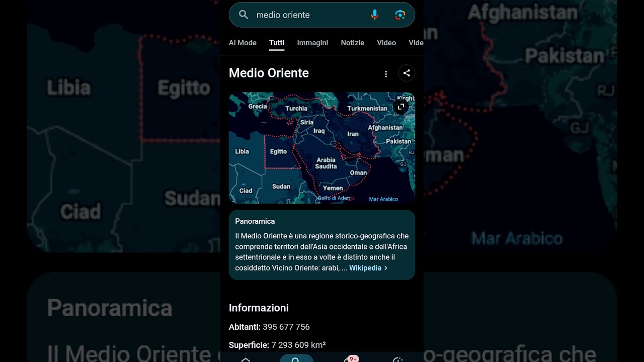644x362 pixels.
Task: Click the Medio Oriente heading
Action: (269, 73)
